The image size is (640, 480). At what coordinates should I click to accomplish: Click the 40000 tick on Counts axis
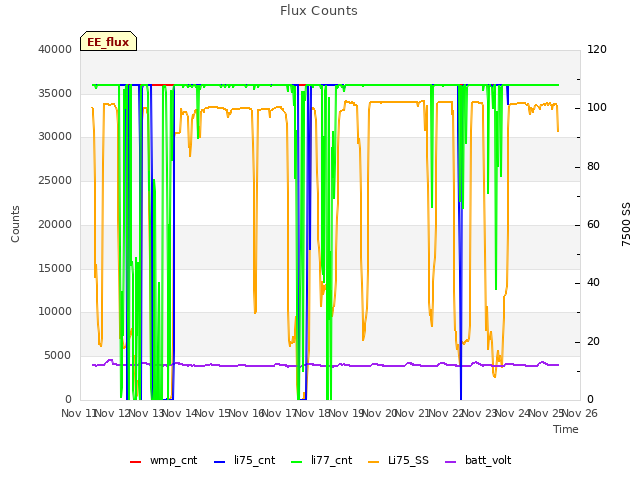[x=55, y=49]
